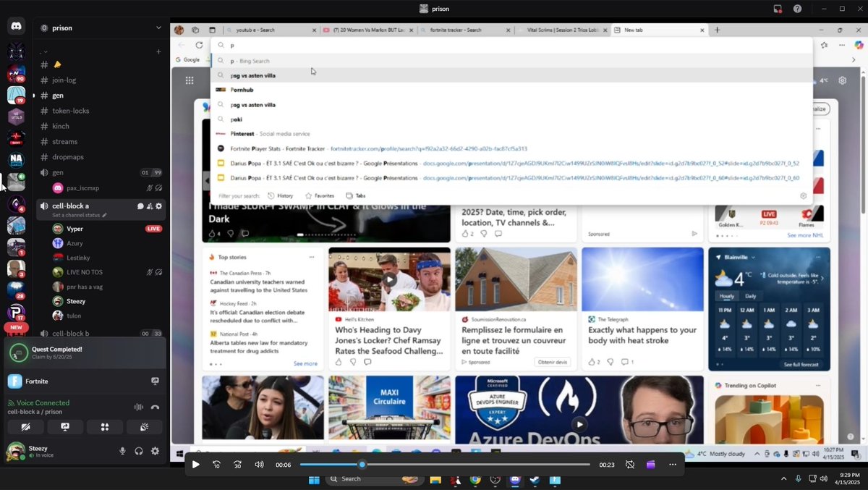Switch to Vital Scrims tab
868x490 pixels.
[561, 30]
